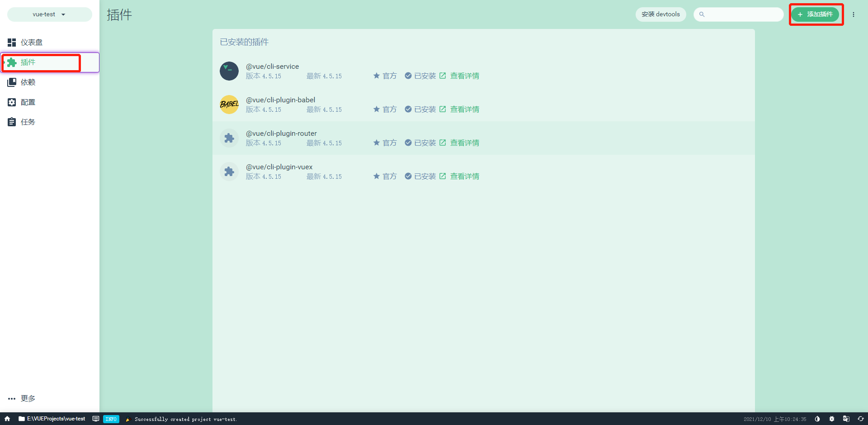This screenshot has width=868, height=425.
Task: Click the 2021/12/10 timestamp in status bar
Action: [x=775, y=419]
